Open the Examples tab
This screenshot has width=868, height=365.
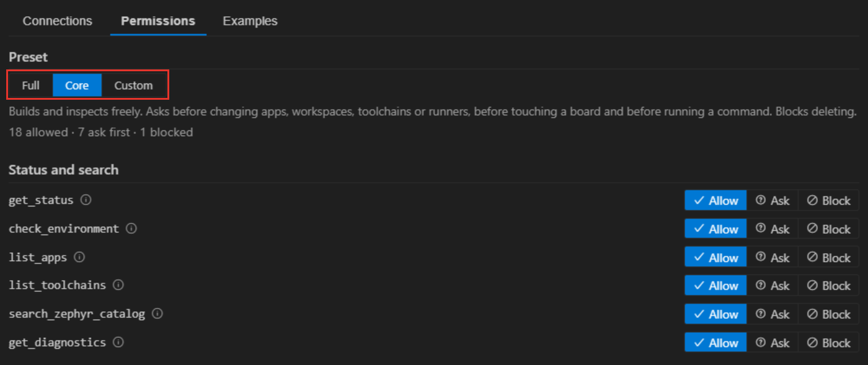click(250, 20)
